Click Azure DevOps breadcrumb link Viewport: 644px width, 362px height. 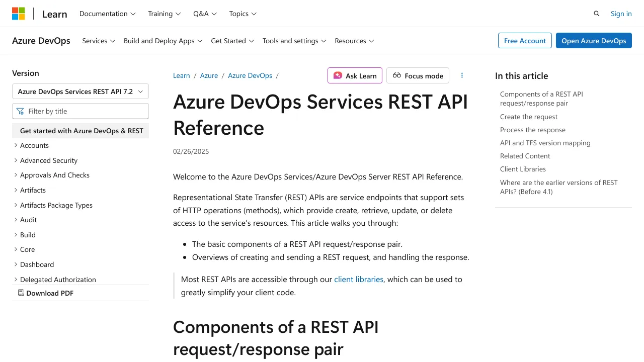tap(250, 75)
